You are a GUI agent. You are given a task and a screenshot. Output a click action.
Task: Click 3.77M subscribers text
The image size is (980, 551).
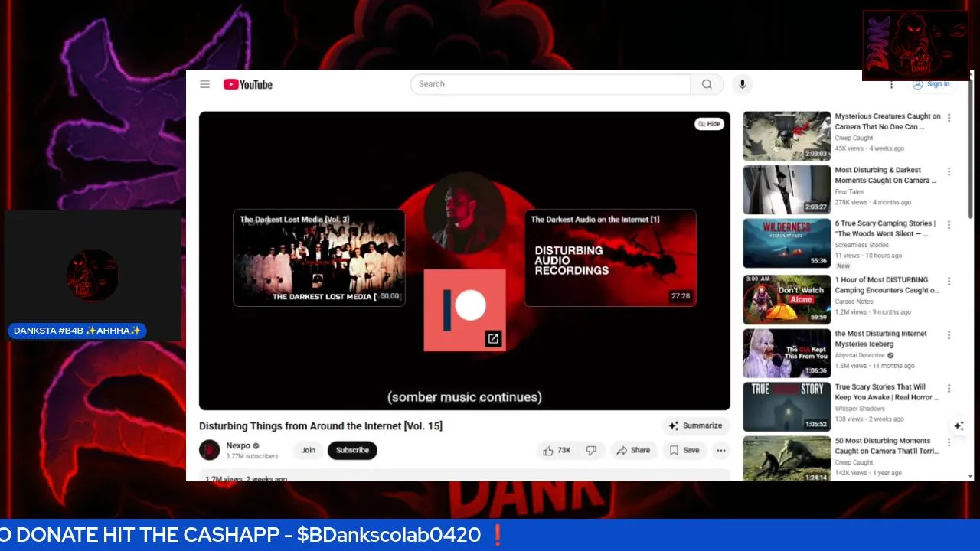coord(252,456)
